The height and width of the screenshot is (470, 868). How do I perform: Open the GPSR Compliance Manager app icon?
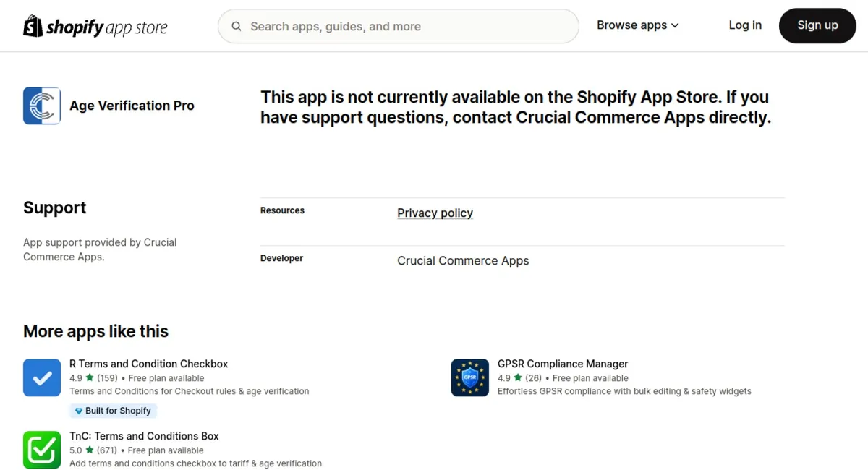[470, 377]
